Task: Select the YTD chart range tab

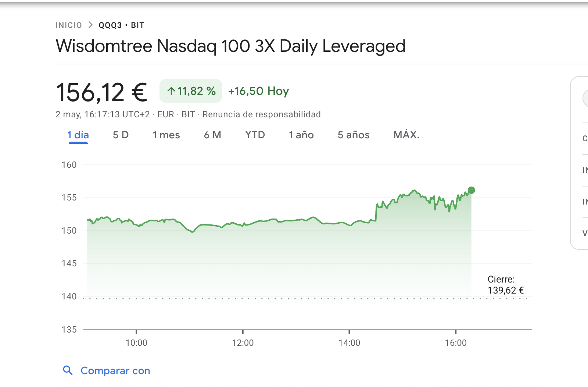Action: pos(255,135)
